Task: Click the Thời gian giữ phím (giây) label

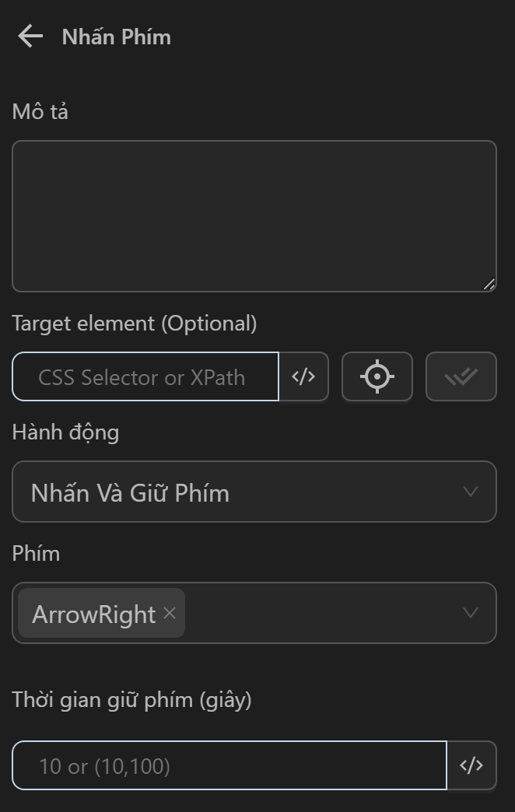Action: point(131,700)
